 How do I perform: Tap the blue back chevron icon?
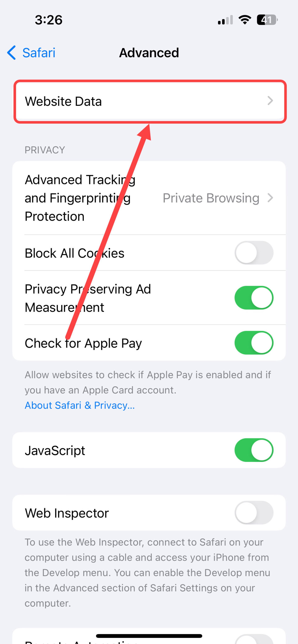coord(11,53)
